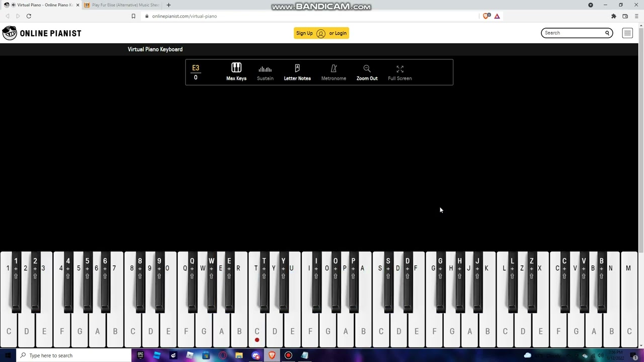Viewport: 644px width, 362px height.
Task: Click the Windows taskbar search box
Action: pos(73,355)
